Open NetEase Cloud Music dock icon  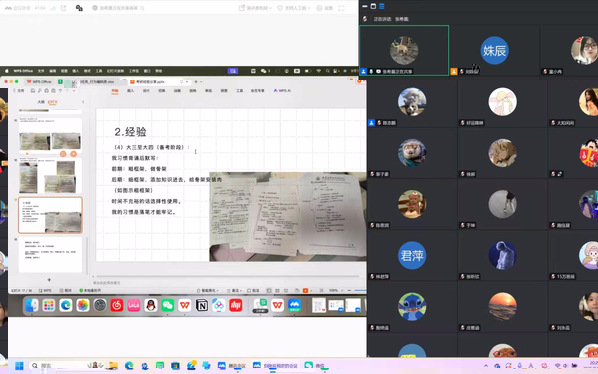click(x=117, y=305)
